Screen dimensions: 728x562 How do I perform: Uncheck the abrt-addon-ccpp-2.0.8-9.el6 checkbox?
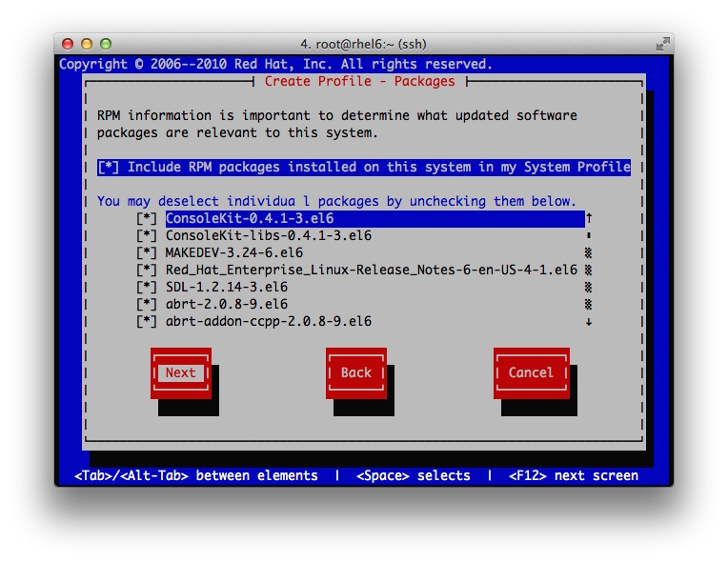click(x=146, y=322)
